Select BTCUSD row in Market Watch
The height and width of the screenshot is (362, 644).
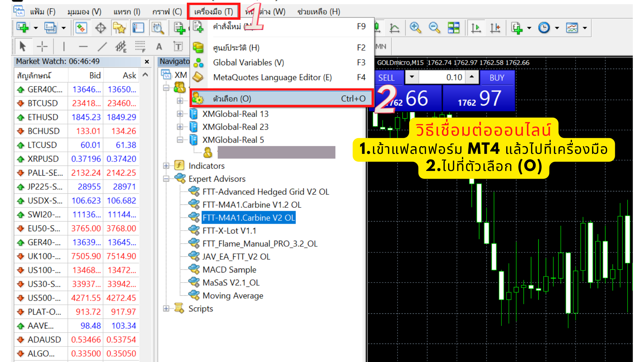click(77, 104)
